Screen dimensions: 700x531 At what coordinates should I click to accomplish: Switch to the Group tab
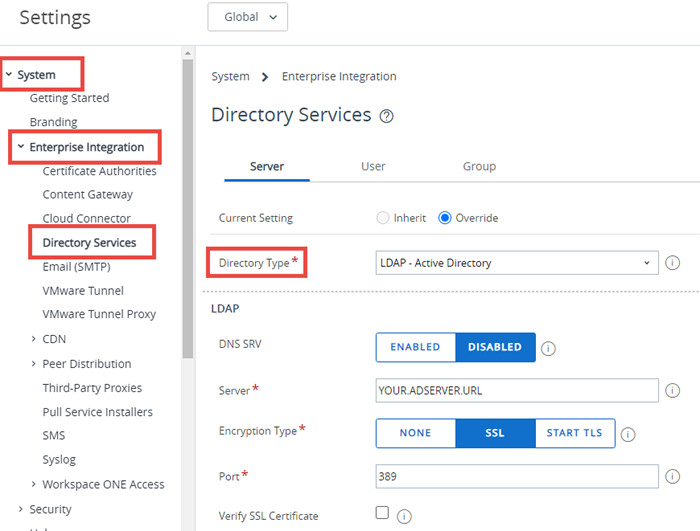pos(479,167)
